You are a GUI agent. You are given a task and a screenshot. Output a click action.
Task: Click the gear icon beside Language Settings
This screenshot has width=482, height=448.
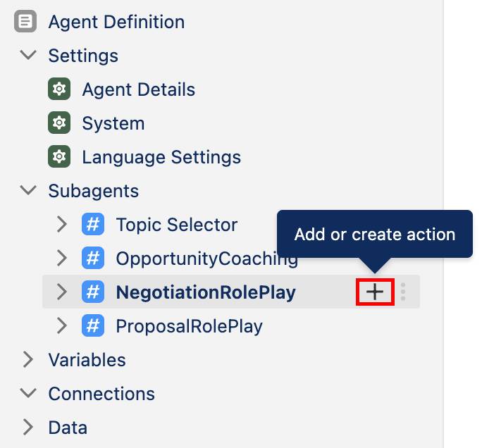[59, 156]
